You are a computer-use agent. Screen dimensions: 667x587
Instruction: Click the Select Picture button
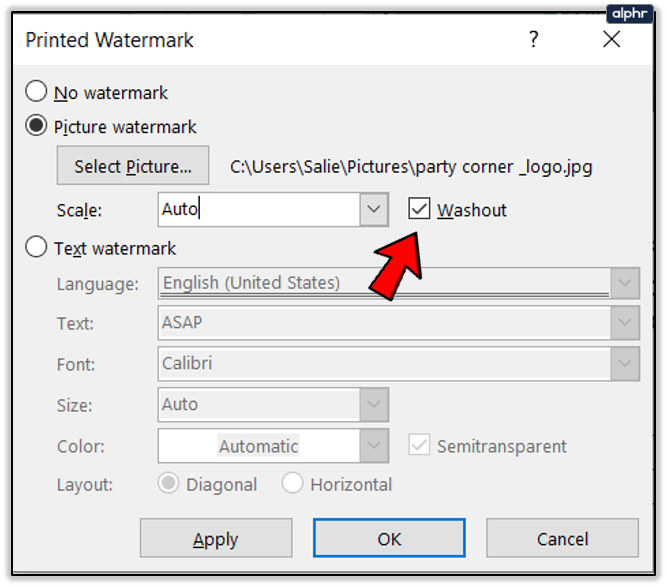pyautogui.click(x=133, y=166)
